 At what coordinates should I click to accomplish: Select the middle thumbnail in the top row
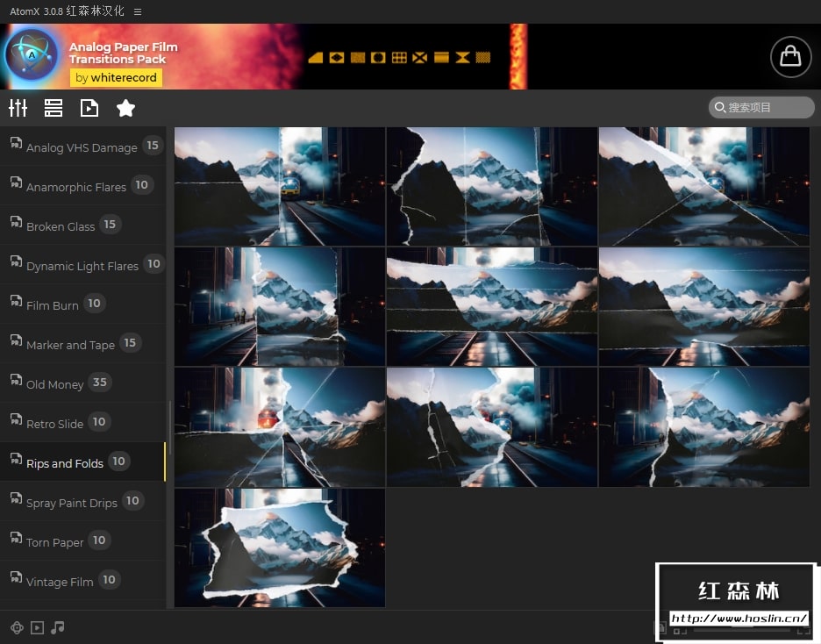pyautogui.click(x=492, y=186)
